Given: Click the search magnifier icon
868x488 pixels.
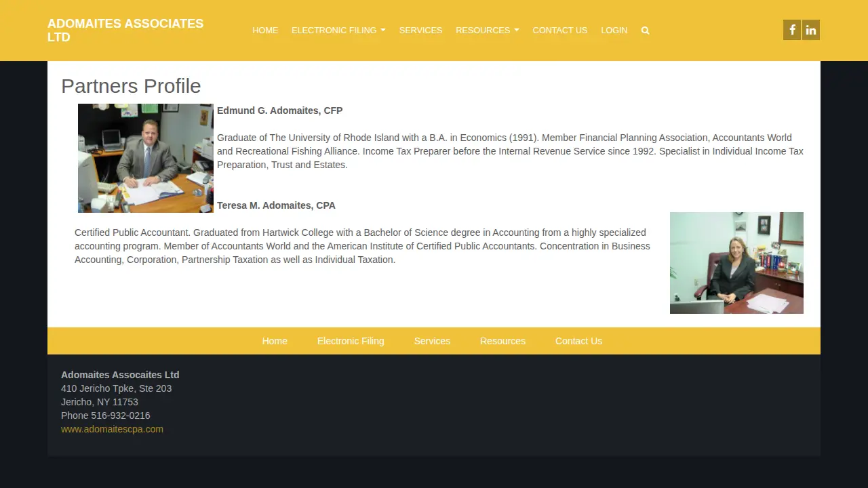Looking at the screenshot, I should point(645,30).
